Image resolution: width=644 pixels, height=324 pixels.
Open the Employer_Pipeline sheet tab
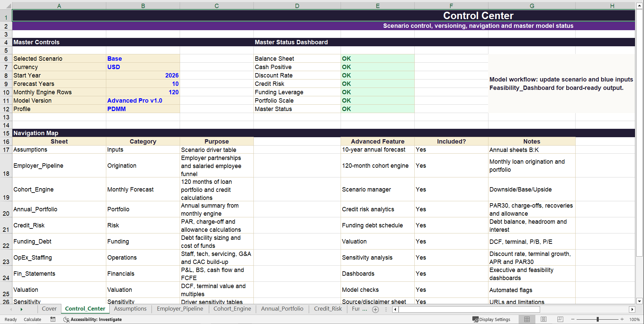coord(180,309)
